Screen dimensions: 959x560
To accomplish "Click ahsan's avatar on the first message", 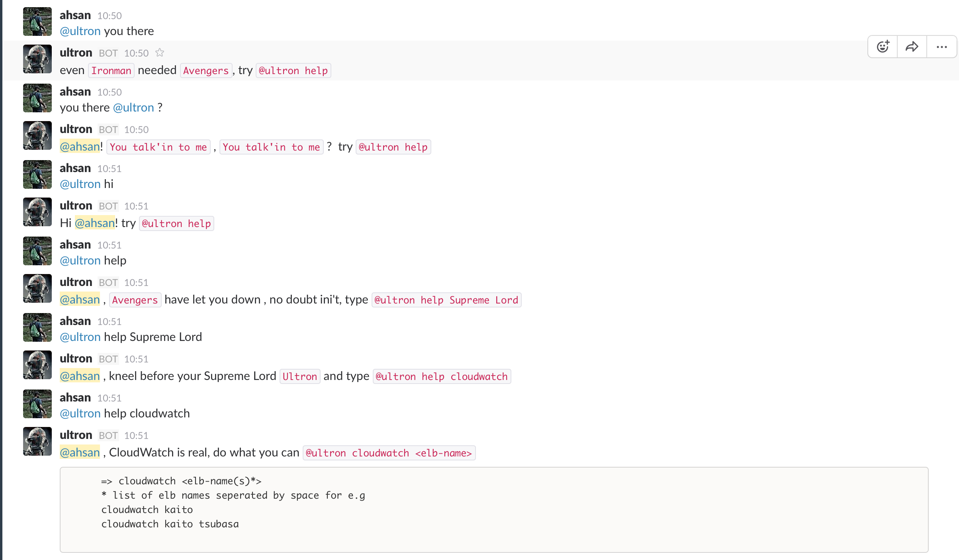I will pyautogui.click(x=37, y=22).
